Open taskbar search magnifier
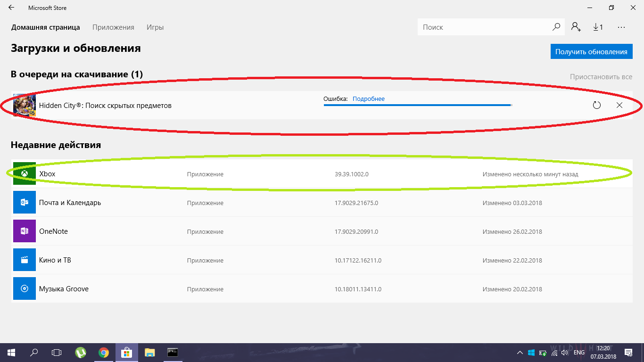 click(34, 353)
